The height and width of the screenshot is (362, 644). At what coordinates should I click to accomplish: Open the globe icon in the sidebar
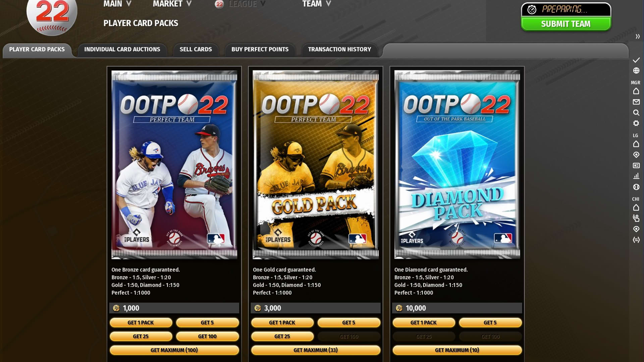636,71
